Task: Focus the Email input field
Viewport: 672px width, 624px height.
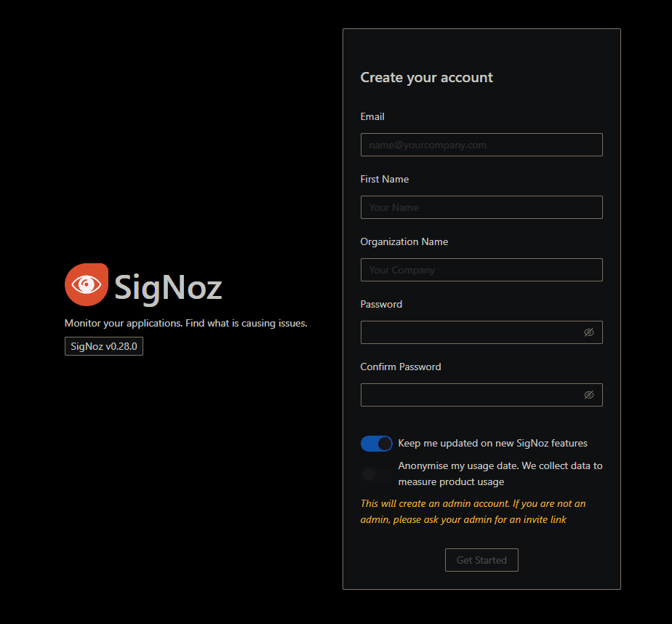Action: coord(481,145)
